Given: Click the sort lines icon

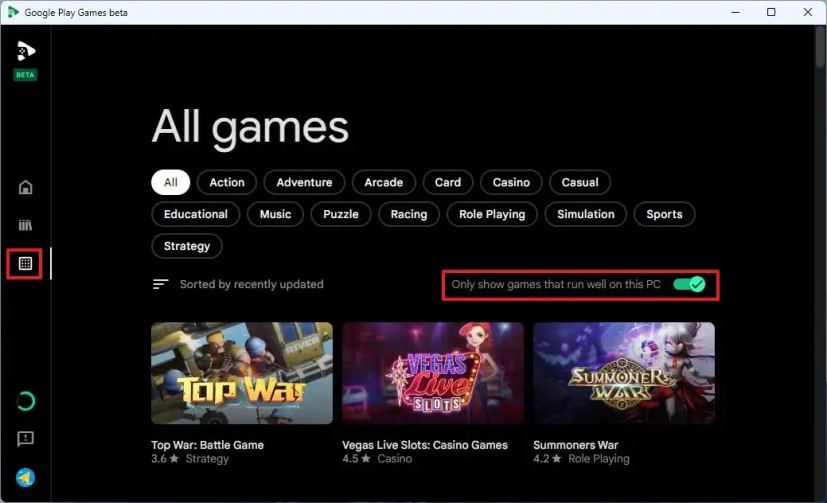Looking at the screenshot, I should point(160,284).
